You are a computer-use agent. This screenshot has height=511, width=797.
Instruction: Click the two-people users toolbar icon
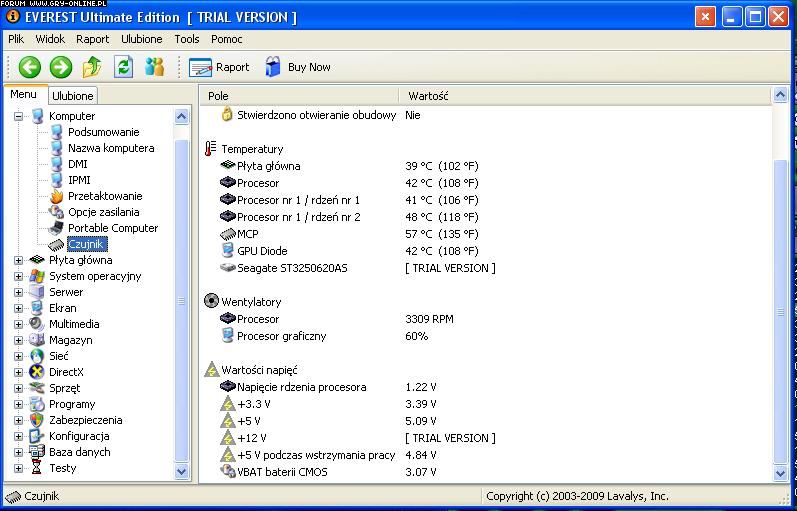tap(154, 67)
